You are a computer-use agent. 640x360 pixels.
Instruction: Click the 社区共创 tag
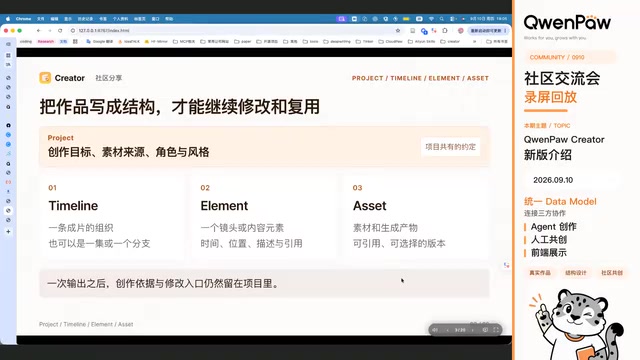tap(611, 273)
